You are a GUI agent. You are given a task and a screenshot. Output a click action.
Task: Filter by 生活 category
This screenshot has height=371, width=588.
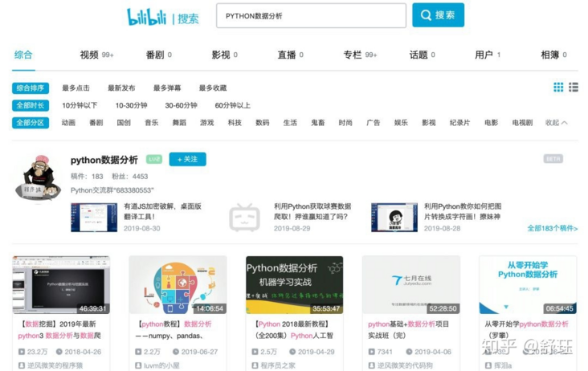tap(290, 123)
